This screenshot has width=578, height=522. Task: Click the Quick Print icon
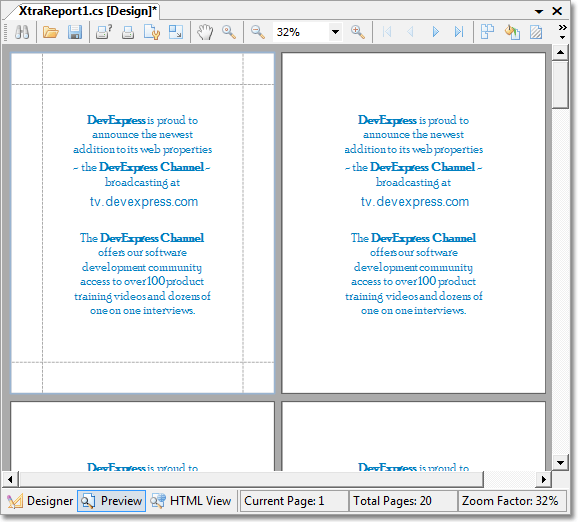click(x=128, y=32)
